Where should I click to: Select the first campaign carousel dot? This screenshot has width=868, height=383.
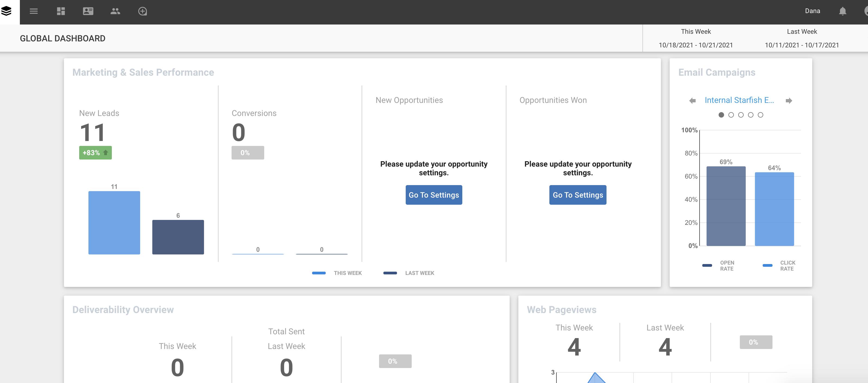point(721,115)
